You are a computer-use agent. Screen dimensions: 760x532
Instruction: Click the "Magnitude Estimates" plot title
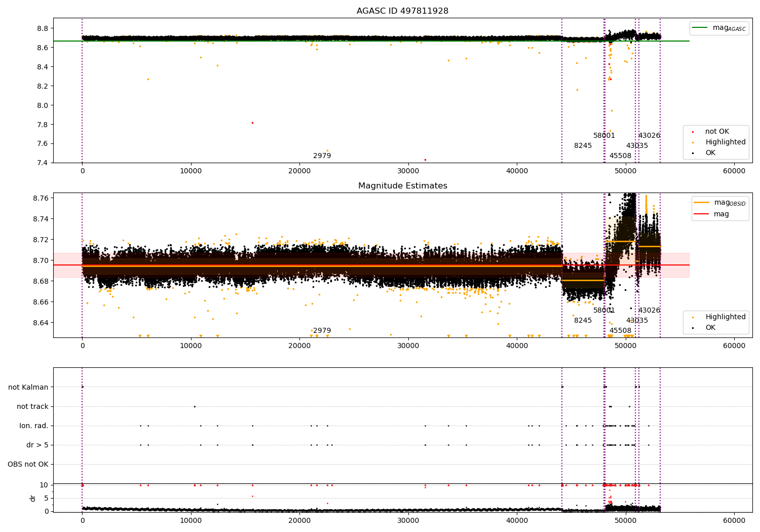coord(402,186)
